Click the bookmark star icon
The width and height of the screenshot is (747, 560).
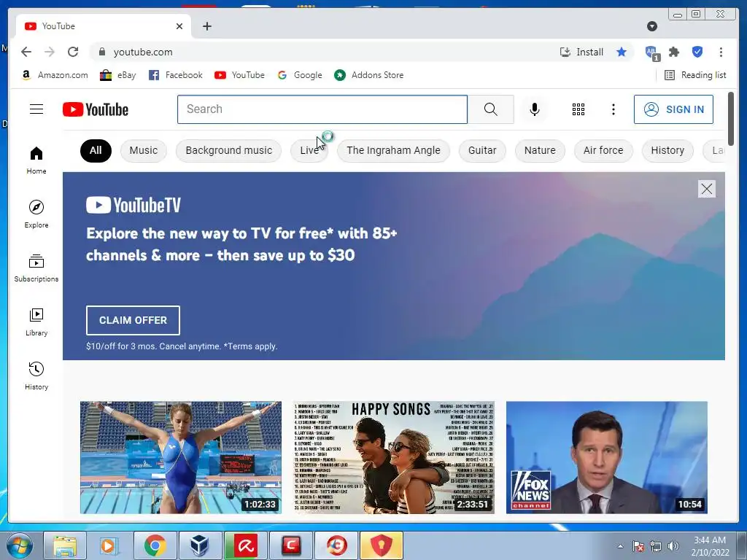(x=622, y=52)
